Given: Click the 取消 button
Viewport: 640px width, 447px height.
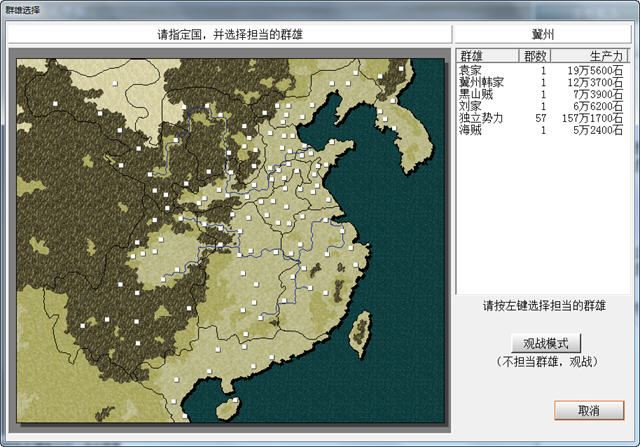Looking at the screenshot, I should point(589,410).
